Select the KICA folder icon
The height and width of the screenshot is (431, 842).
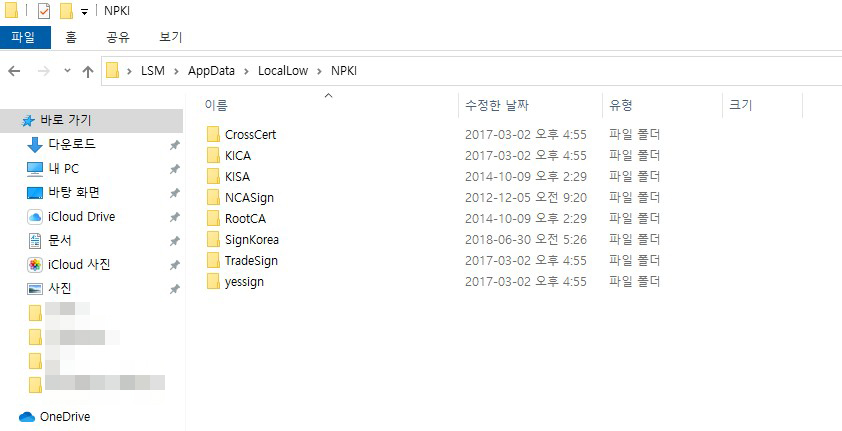click(x=213, y=156)
